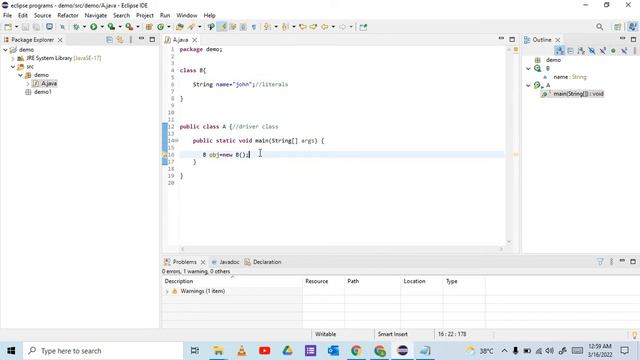
Task: Open the Refactor menu
Action: pos(68,16)
